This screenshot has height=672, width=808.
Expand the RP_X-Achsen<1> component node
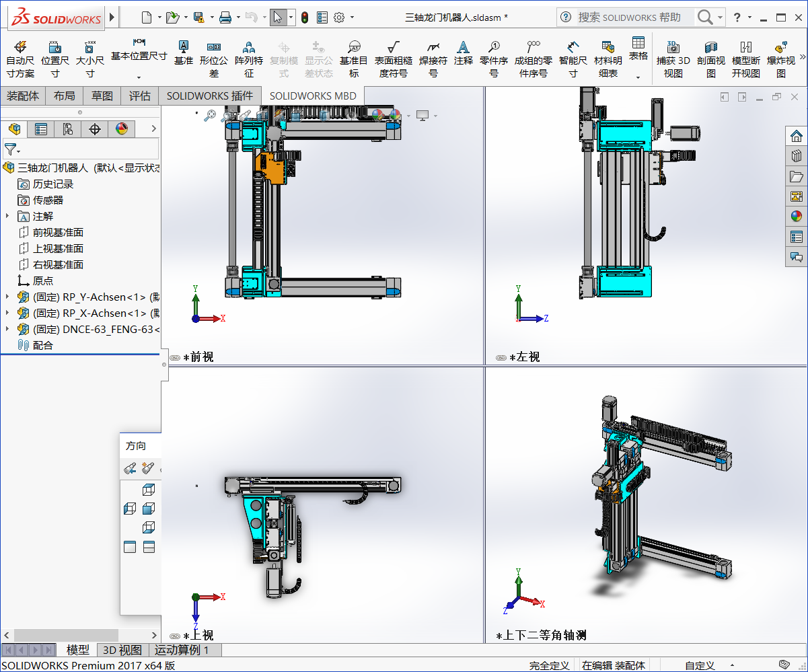pos(7,313)
